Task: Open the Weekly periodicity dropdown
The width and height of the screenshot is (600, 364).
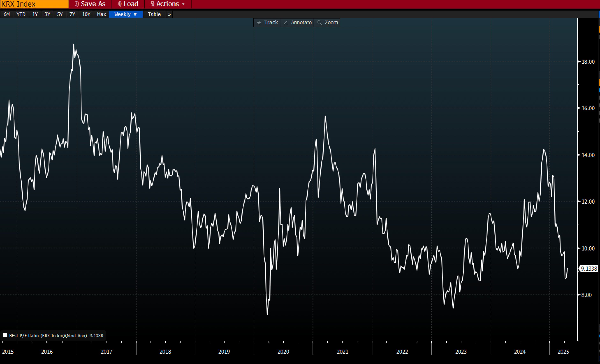Action: coord(126,14)
